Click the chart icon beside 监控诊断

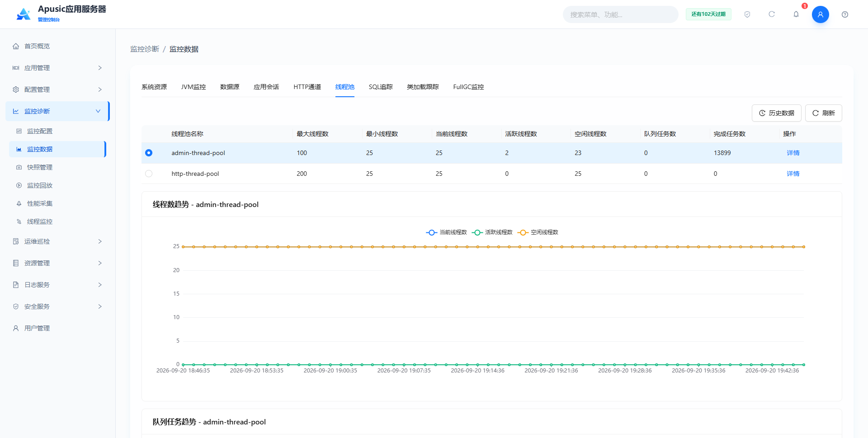(x=16, y=111)
